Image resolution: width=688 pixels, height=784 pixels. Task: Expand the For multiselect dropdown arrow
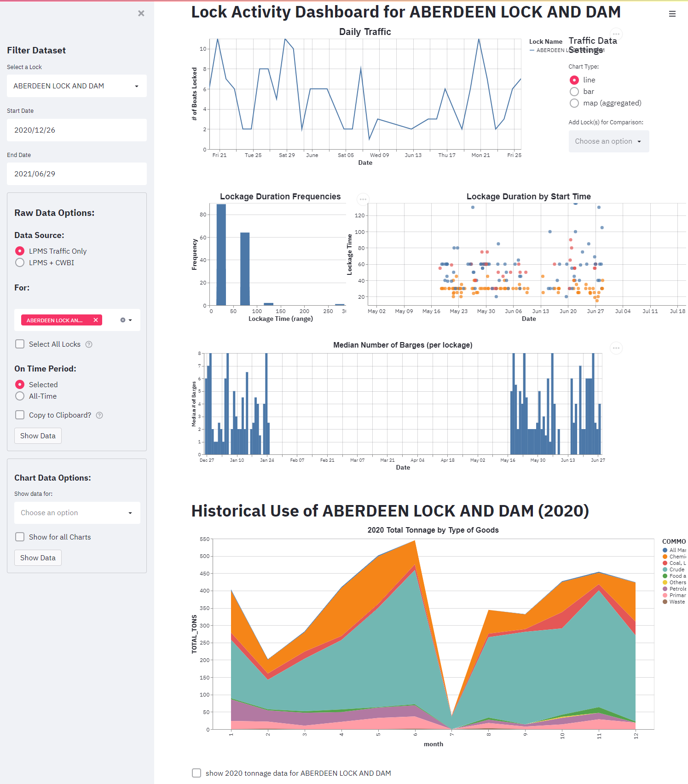[130, 320]
